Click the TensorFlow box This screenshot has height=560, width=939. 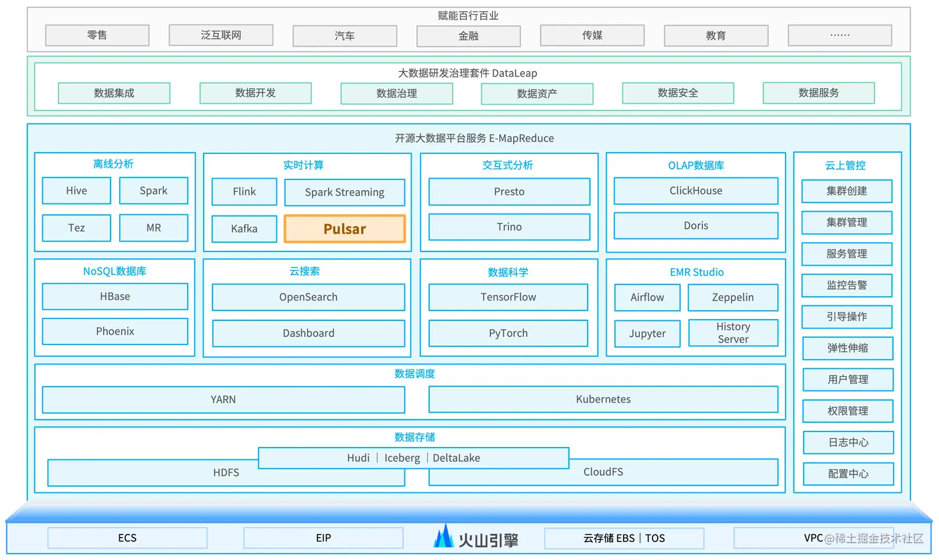click(508, 297)
